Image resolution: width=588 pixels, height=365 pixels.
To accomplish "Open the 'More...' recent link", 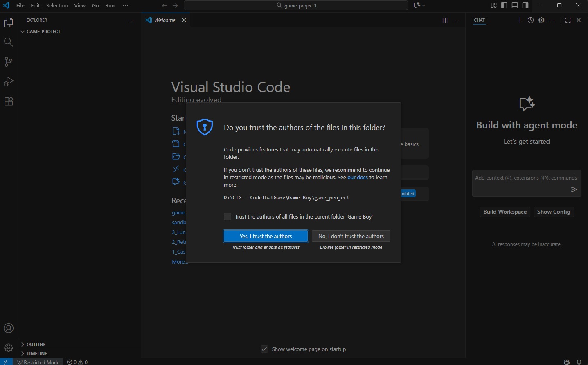I will [179, 262].
